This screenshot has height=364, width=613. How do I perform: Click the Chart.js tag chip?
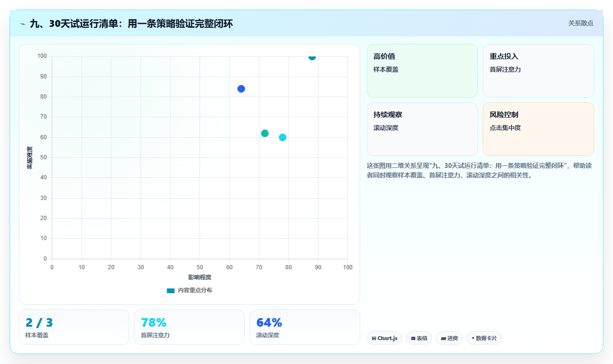tap(385, 338)
